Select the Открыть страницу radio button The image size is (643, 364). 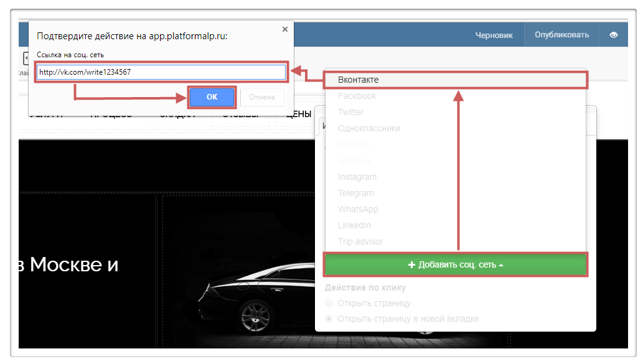click(x=329, y=303)
